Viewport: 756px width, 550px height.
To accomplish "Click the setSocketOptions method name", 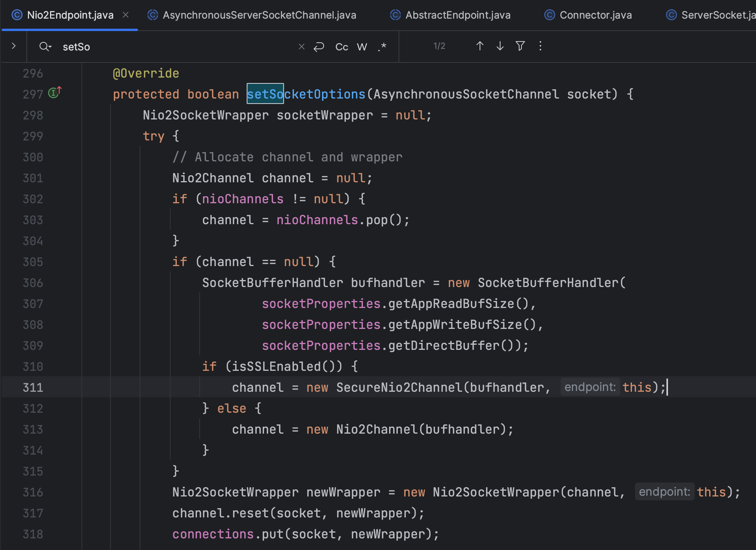I will tap(306, 94).
